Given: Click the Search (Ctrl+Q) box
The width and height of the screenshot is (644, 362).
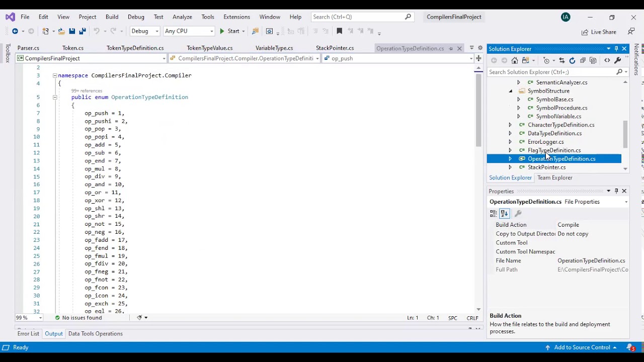Looking at the screenshot, I should [x=361, y=17].
